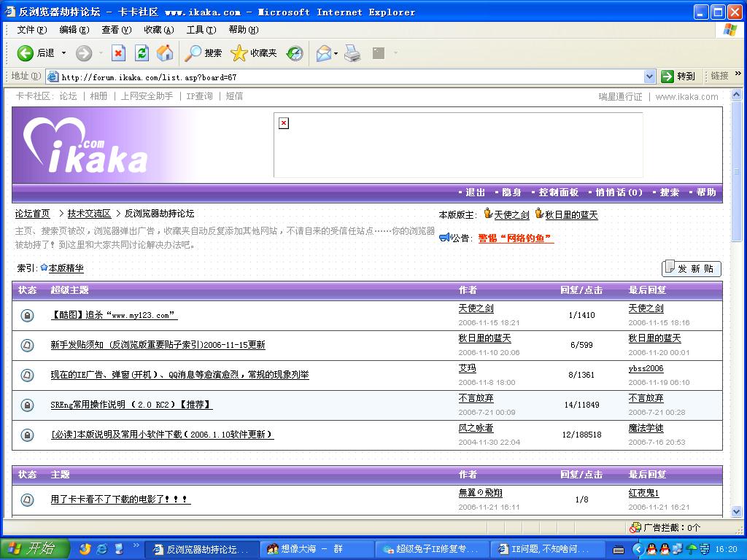Go to the home page via house icon
This screenshot has width=747, height=560.
(165, 52)
